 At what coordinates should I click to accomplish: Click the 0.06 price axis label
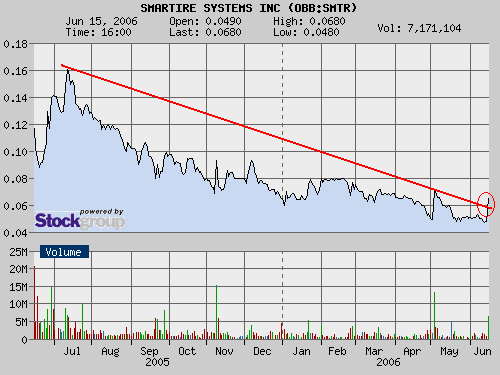pos(16,206)
